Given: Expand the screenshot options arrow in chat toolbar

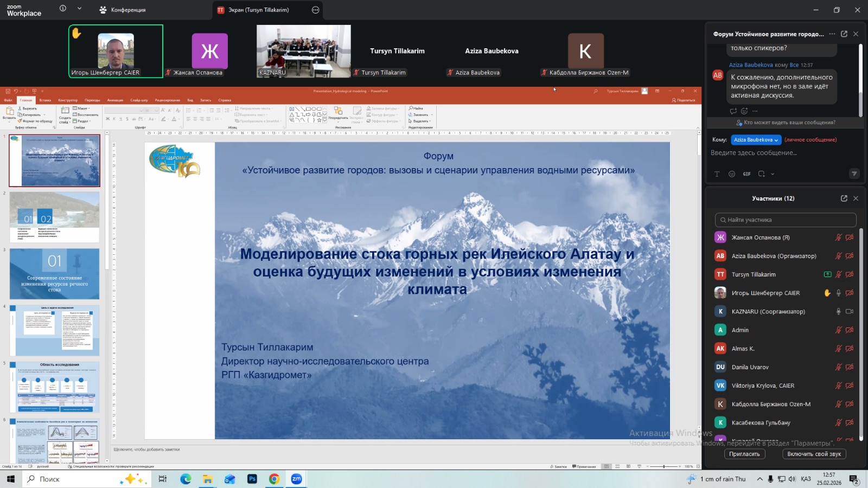Looking at the screenshot, I should click(773, 174).
